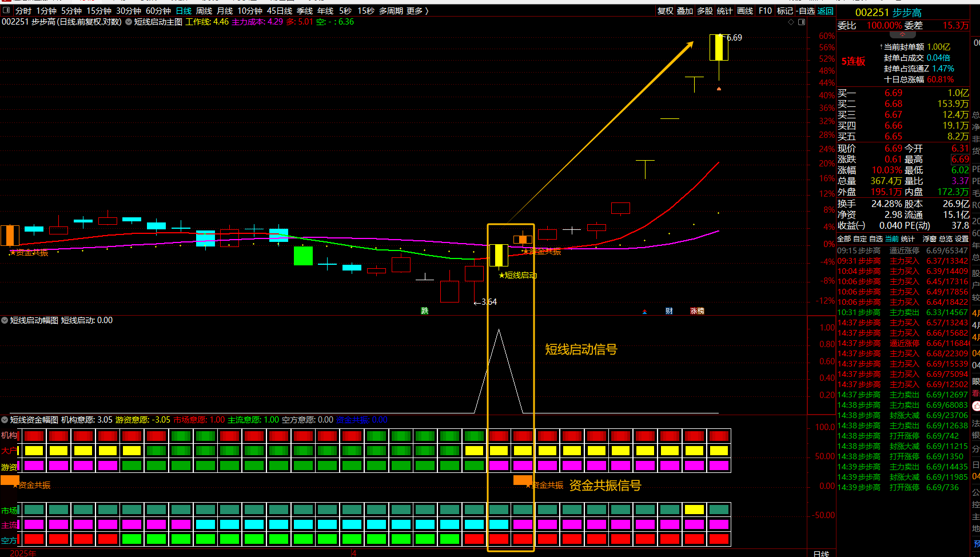This screenshot has height=557, width=980.
Task: Select the 自定 filter tab
Action: 860,239
